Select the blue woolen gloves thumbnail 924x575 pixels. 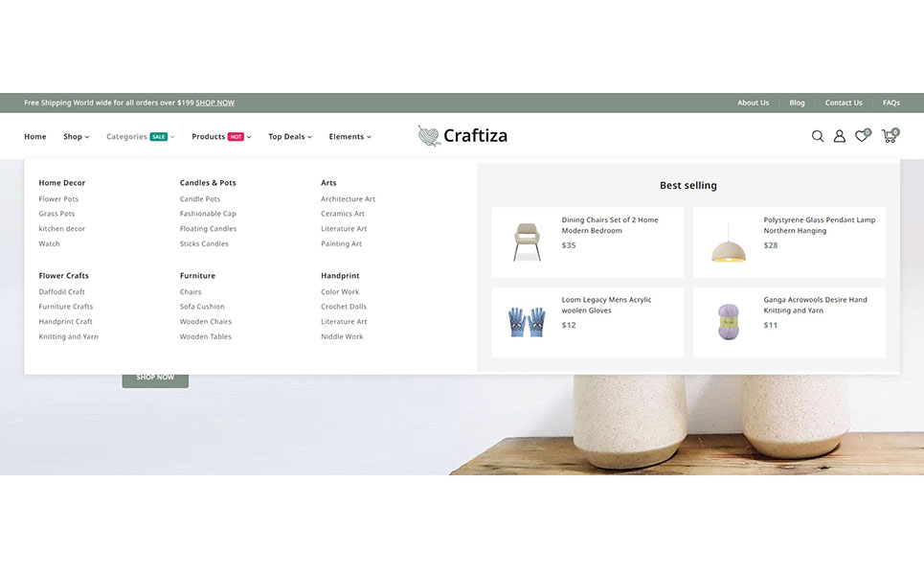pos(527,322)
